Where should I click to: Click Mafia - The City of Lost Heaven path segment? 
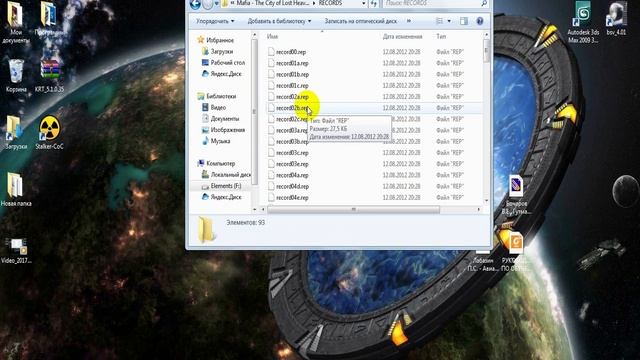272,3
